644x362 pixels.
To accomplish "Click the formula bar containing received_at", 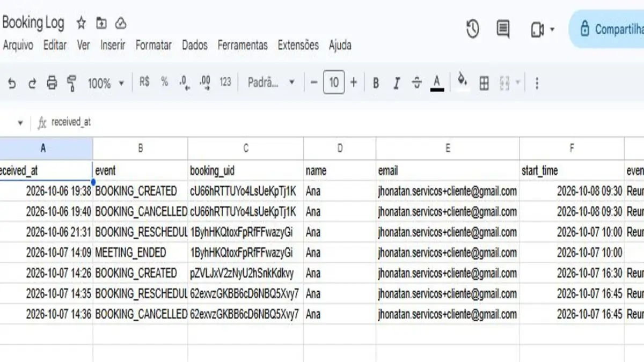I will click(343, 122).
